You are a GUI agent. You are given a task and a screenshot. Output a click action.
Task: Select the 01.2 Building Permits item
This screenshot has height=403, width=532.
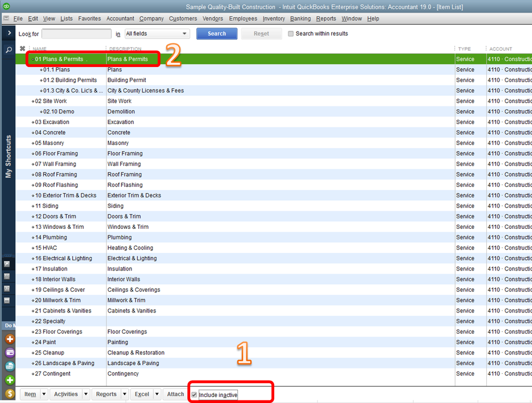pyautogui.click(x=70, y=80)
